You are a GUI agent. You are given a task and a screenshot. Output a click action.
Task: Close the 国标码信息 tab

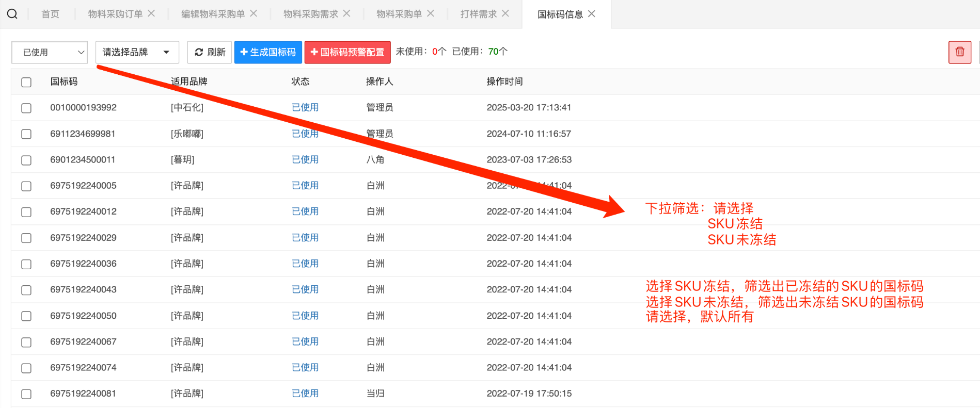click(592, 14)
